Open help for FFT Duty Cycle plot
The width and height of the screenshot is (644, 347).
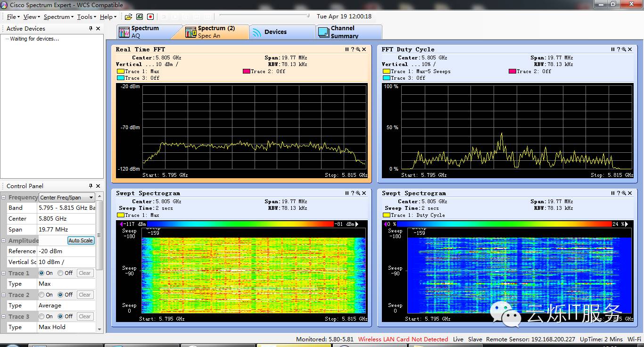click(x=619, y=50)
